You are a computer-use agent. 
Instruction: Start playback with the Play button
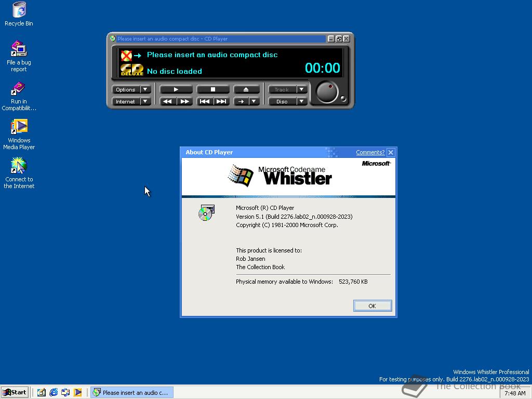pos(176,89)
